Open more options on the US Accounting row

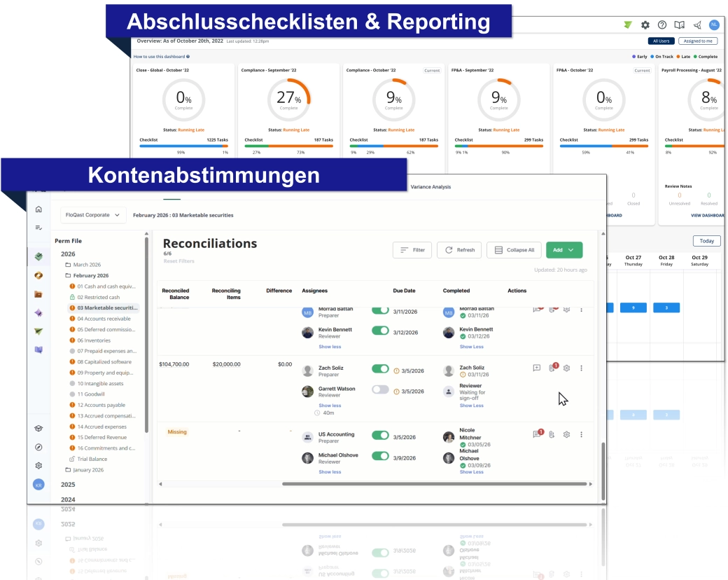[581, 434]
